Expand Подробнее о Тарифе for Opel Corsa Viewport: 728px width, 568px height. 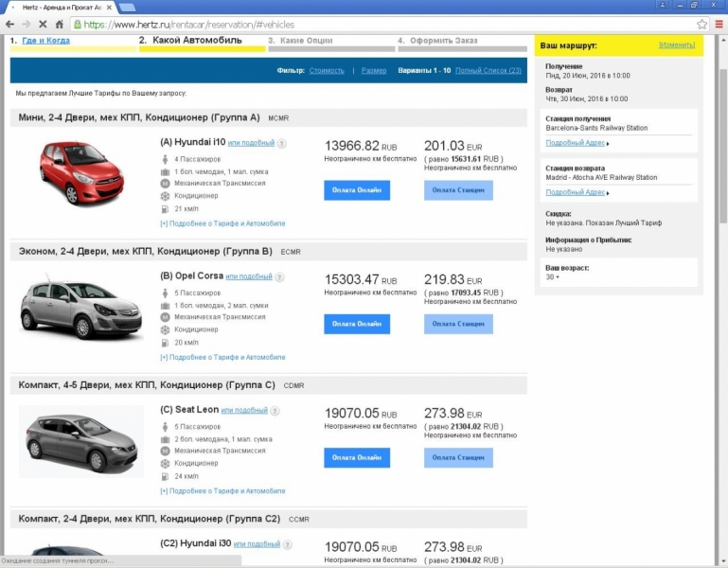click(x=222, y=357)
